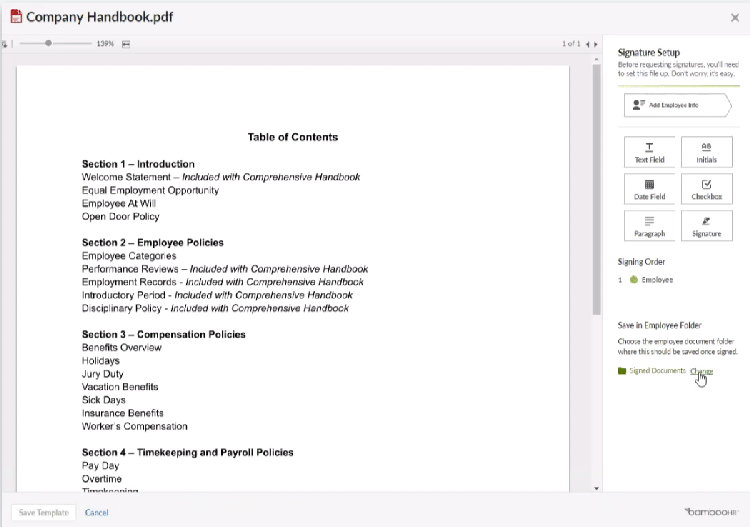The image size is (750, 527).
Task: Click 'Welcome Statement' line
Action: [x=221, y=177]
